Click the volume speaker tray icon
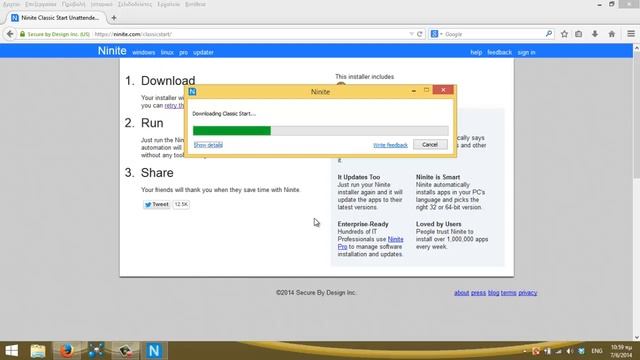 (x=570, y=351)
